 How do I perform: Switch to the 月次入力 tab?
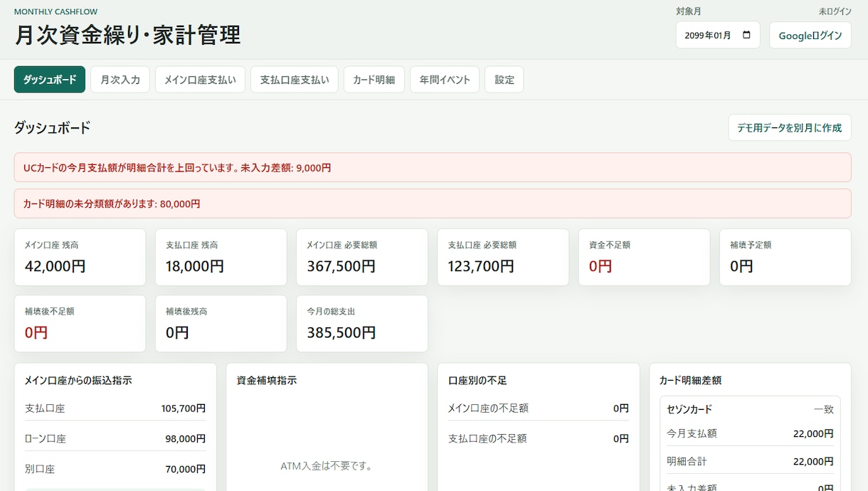coord(120,80)
